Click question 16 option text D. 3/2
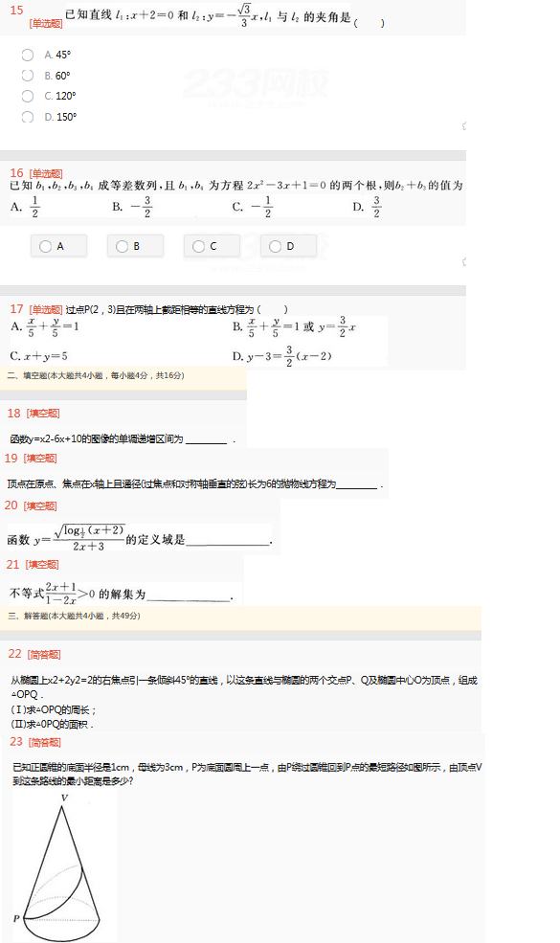 (x=367, y=207)
